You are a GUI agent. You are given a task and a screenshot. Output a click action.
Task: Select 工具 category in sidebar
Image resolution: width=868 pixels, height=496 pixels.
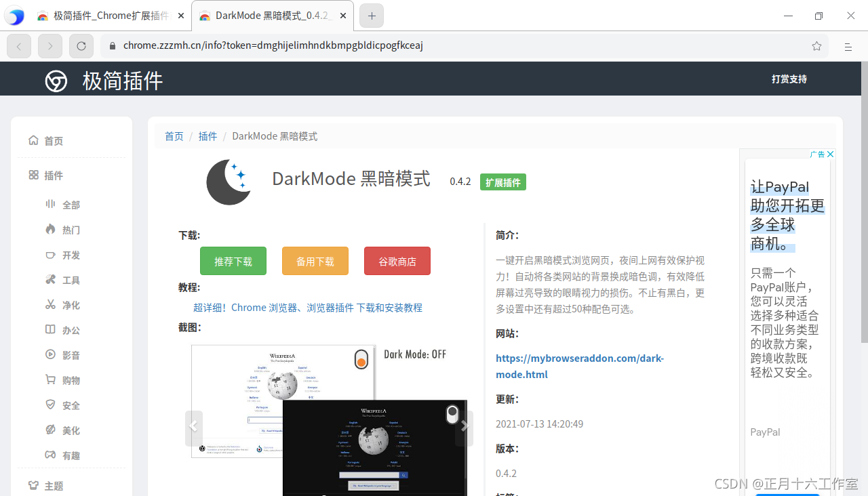[71, 280]
